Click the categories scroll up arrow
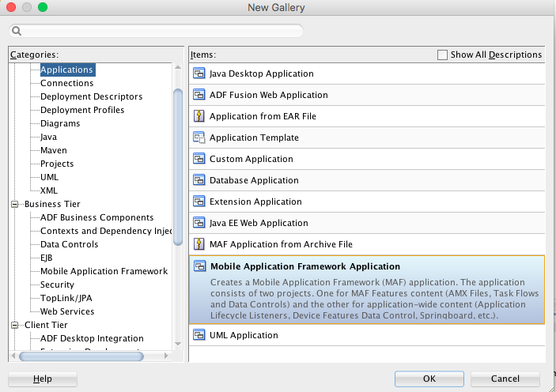Viewport: 556px width, 392px height. (178, 67)
